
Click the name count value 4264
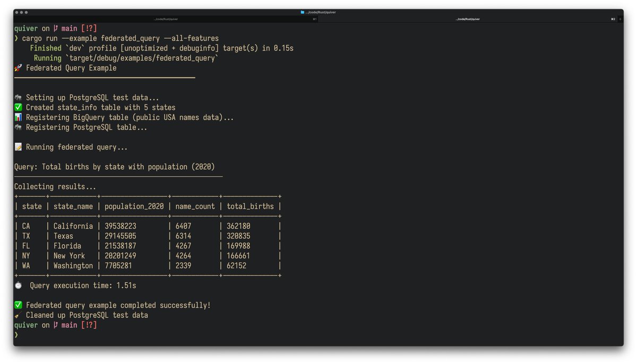(183, 256)
